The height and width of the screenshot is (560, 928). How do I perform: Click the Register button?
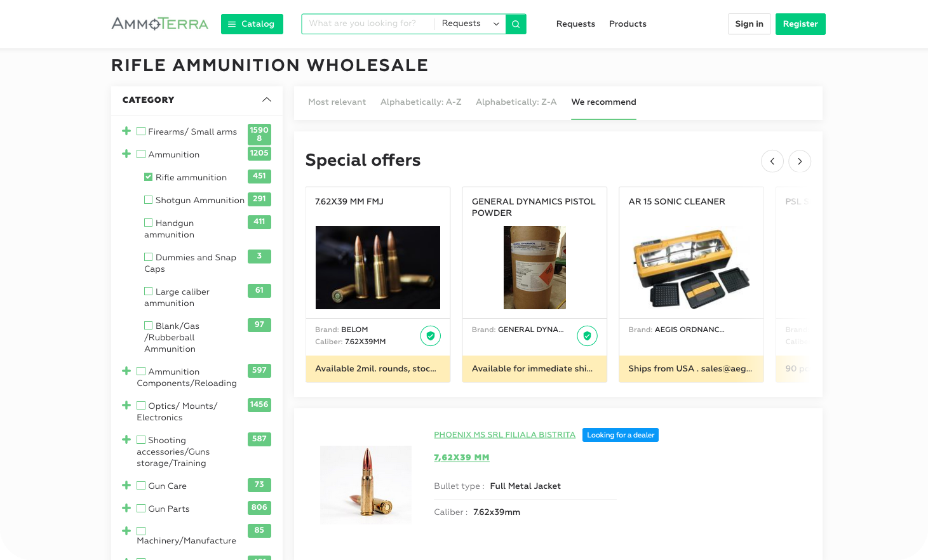click(x=800, y=24)
